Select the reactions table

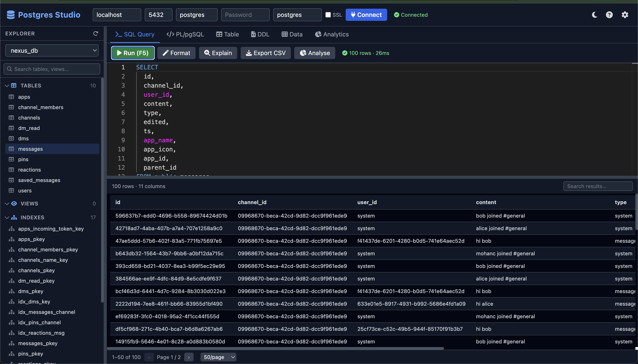click(52, 170)
